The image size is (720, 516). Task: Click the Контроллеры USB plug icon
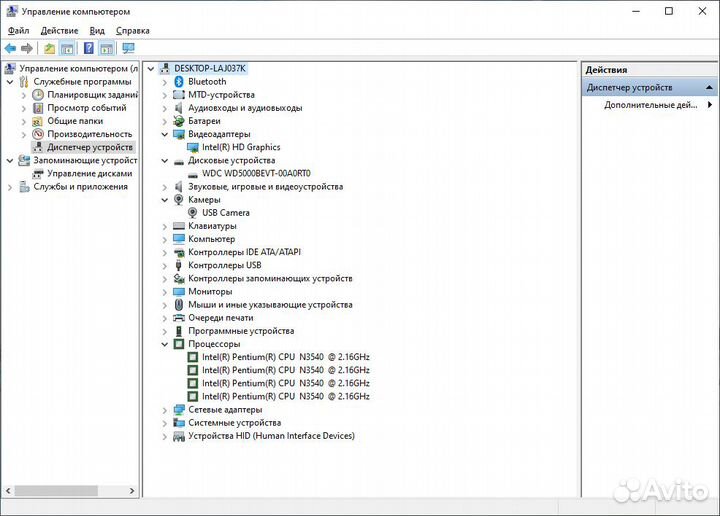click(179, 265)
